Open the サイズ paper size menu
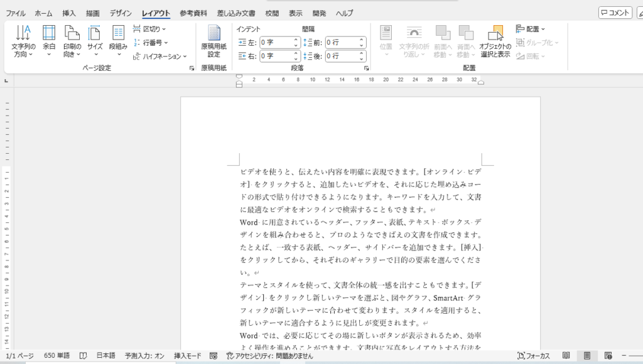 pyautogui.click(x=95, y=41)
